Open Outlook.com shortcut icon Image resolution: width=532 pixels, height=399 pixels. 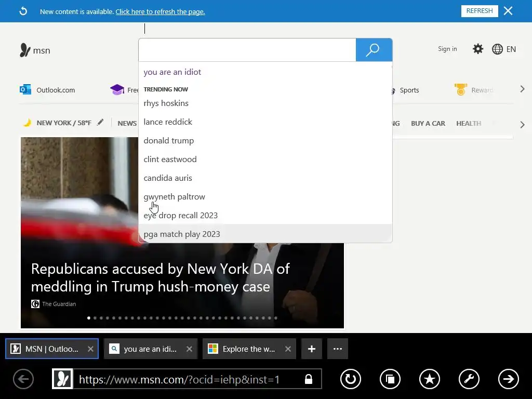tap(25, 89)
